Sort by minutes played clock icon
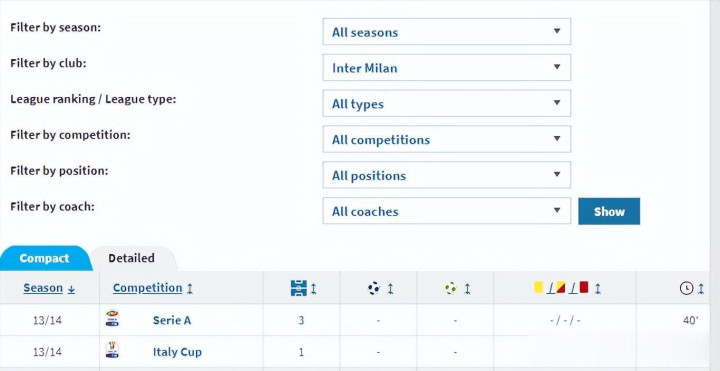The height and width of the screenshot is (371, 720). [x=686, y=288]
